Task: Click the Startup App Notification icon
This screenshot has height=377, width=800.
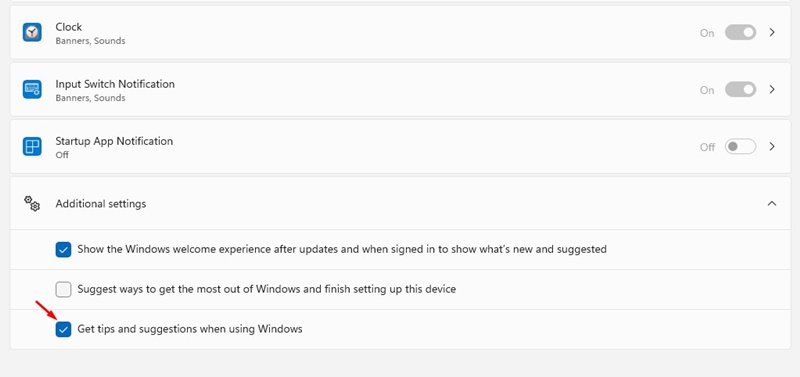Action: click(x=32, y=147)
